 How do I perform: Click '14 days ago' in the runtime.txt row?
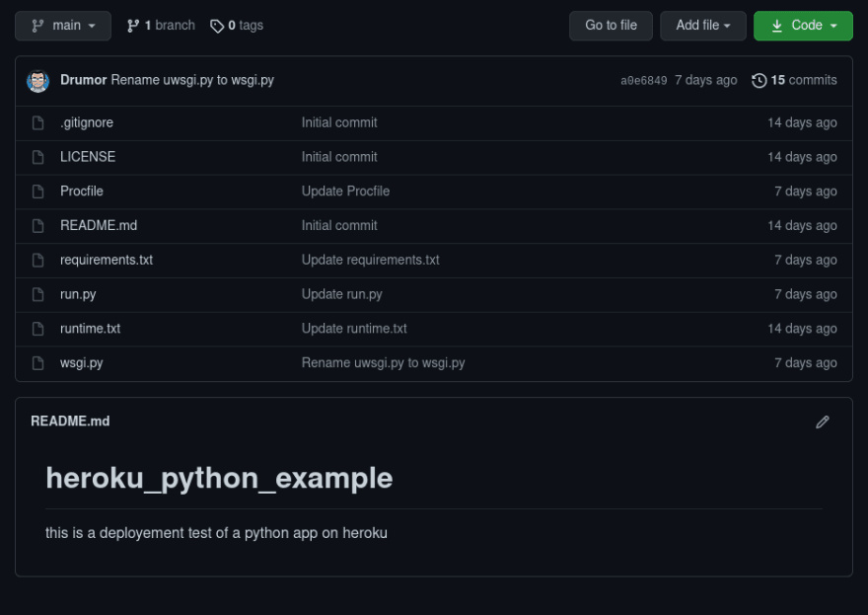(x=802, y=329)
